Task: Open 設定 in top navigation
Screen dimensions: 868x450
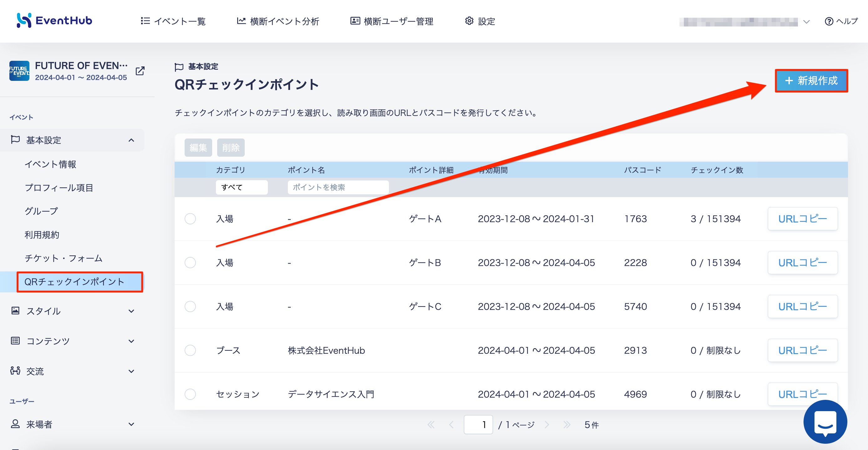Action: pyautogui.click(x=480, y=21)
